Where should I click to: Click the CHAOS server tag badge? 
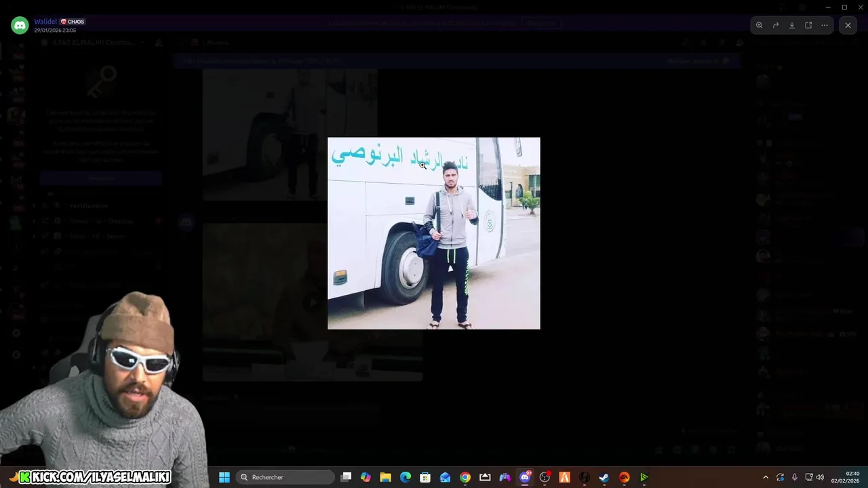tap(73, 22)
